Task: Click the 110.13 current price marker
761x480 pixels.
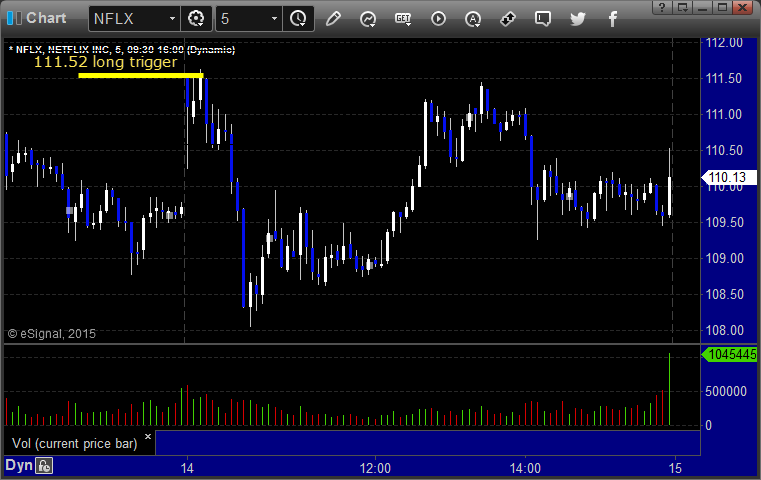Action: (x=729, y=178)
